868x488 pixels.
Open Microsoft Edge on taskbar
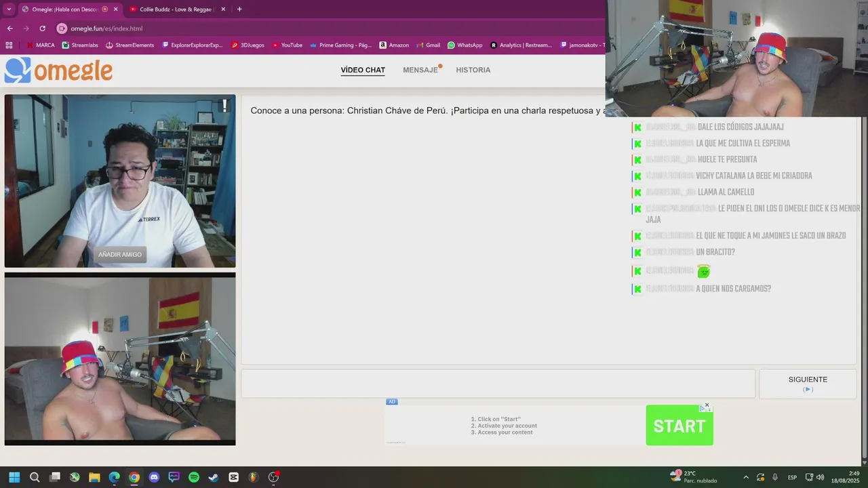point(115,477)
